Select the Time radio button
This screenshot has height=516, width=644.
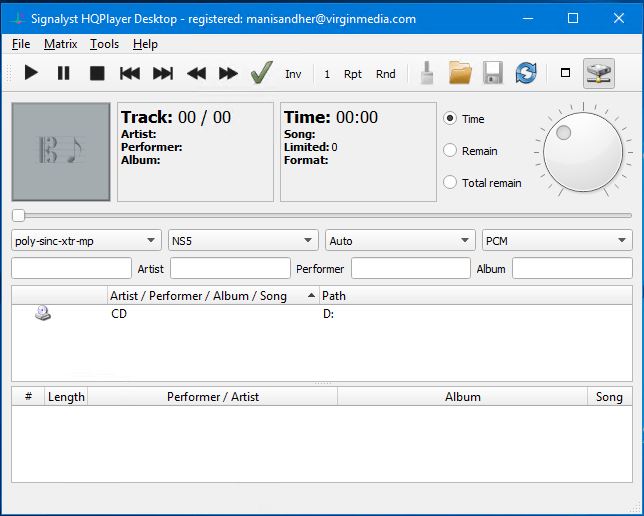(450, 119)
